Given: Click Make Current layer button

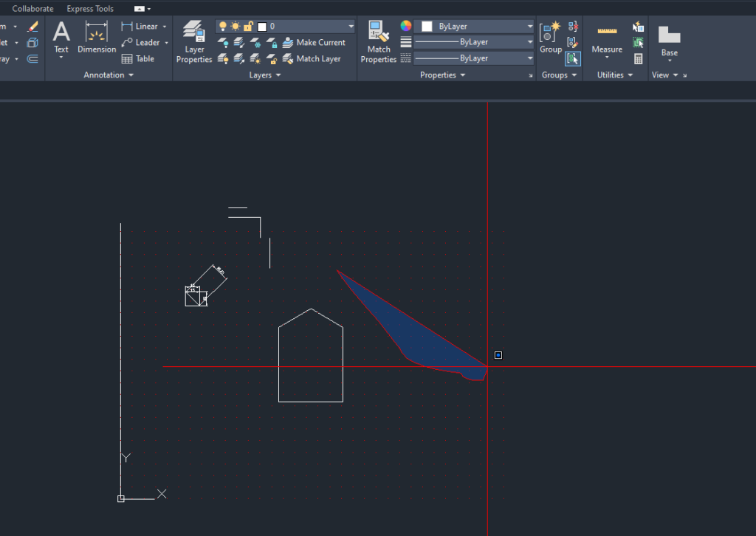Looking at the screenshot, I should [x=314, y=42].
